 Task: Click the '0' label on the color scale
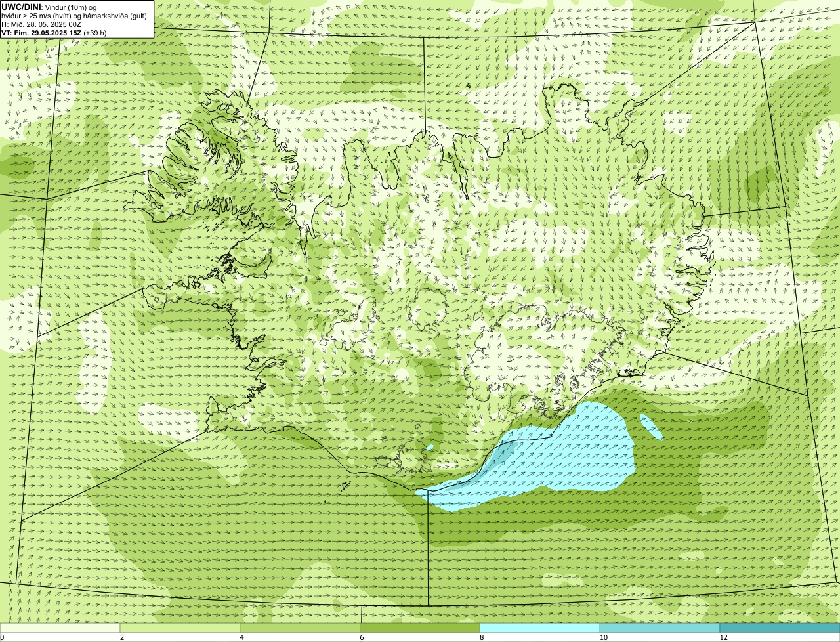click(2, 637)
